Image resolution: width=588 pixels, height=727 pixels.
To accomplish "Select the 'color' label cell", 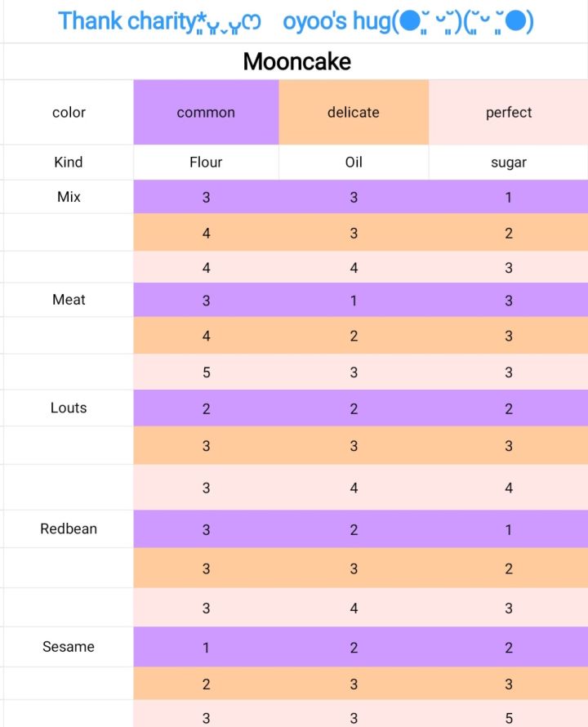I will 69,113.
